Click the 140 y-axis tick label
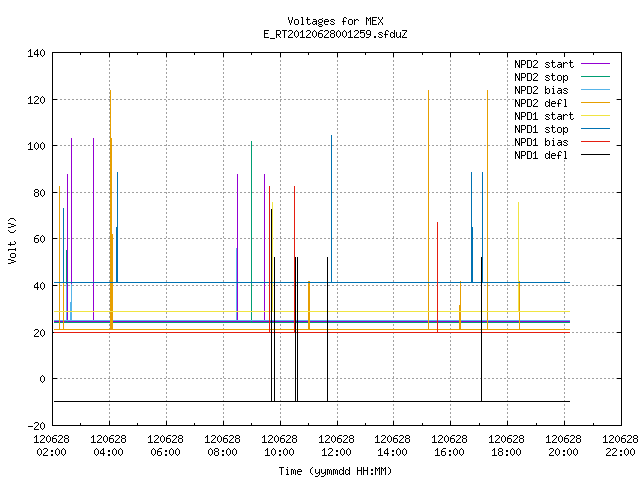Image resolution: width=640 pixels, height=480 pixels. coord(36,53)
